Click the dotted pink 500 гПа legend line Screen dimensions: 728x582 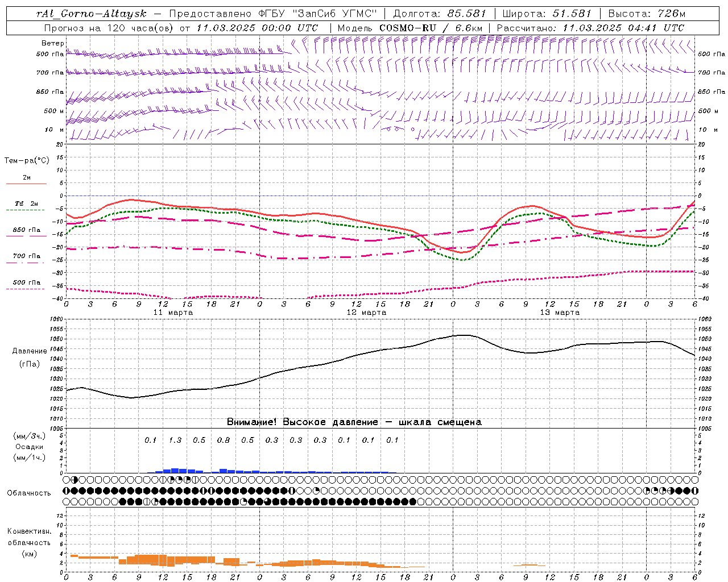click(25, 289)
